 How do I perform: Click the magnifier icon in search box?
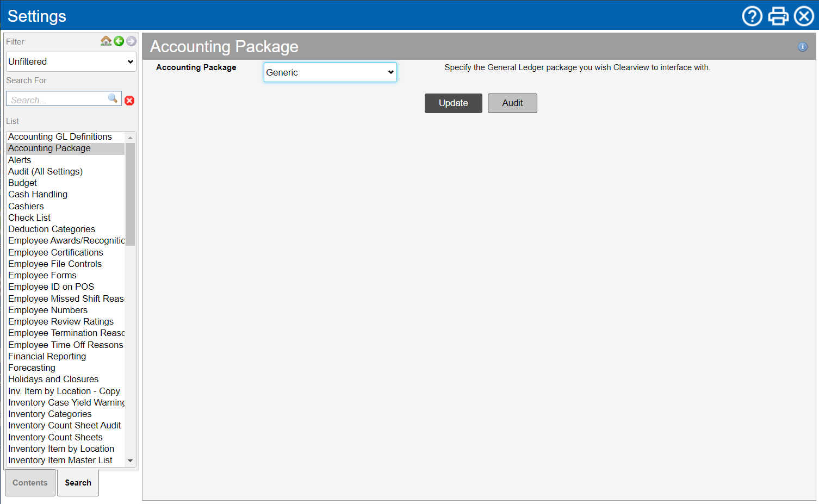113,98
